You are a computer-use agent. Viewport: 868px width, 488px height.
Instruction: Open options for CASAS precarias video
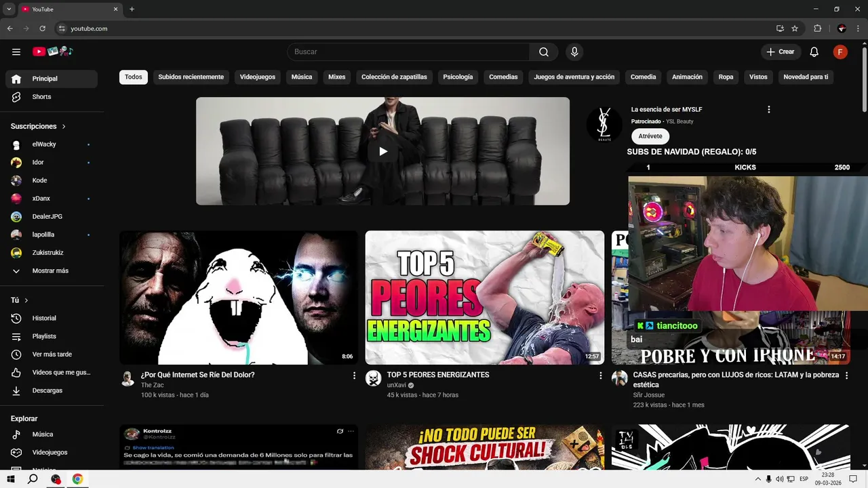(846, 375)
